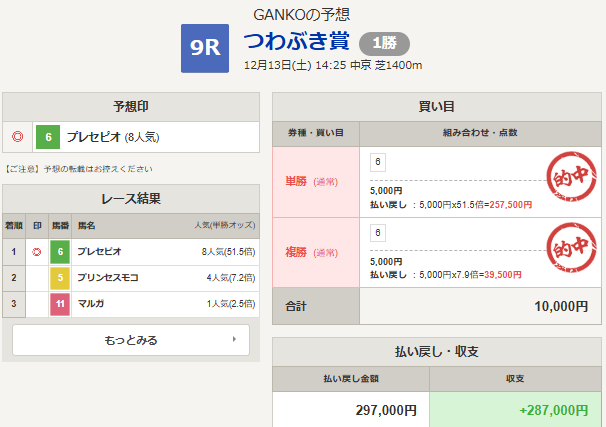Click the number 6 box in 単勝 row

pos(378,162)
